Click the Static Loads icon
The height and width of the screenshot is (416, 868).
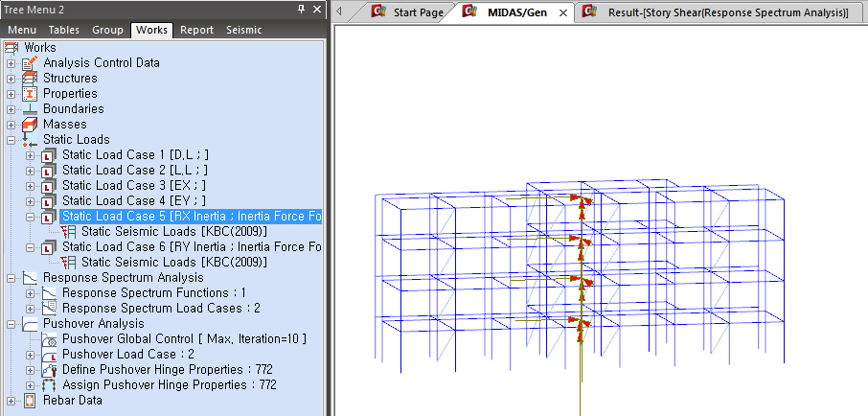coord(30,140)
